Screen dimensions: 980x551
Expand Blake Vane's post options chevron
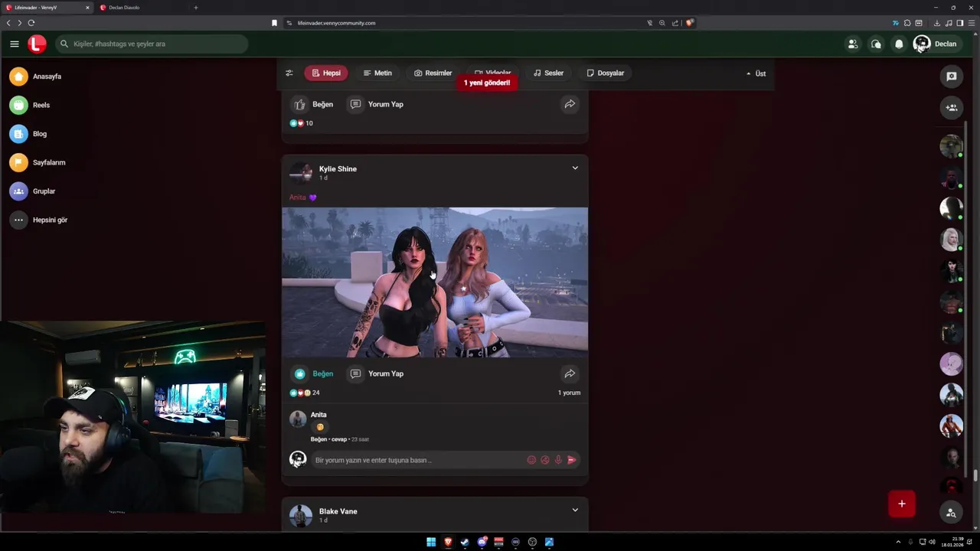coord(575,510)
